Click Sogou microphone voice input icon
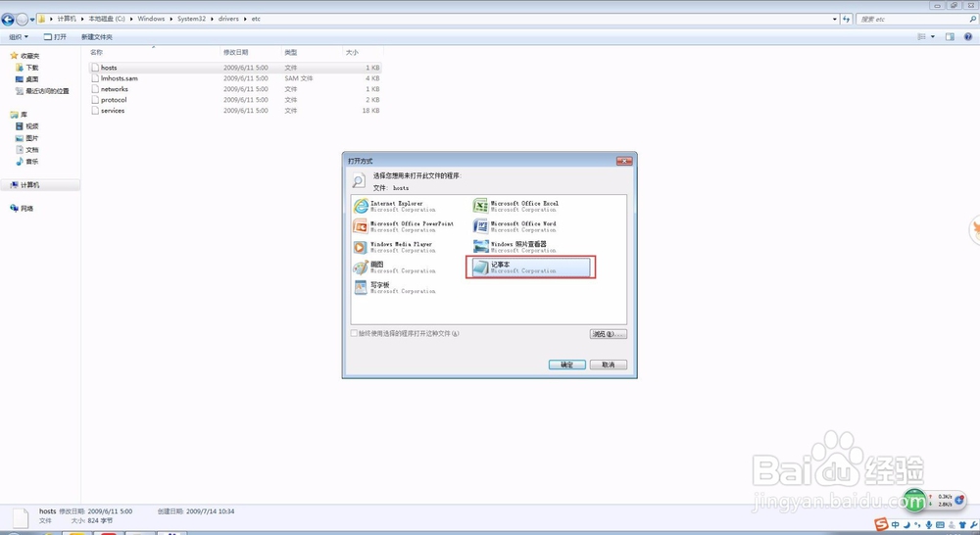Viewport: 980px width, 535px height. (929, 525)
